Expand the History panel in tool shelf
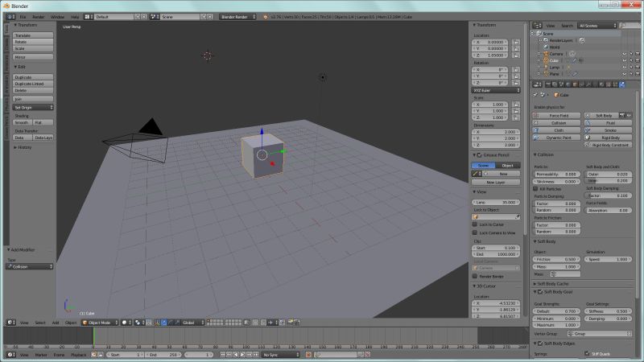 (x=23, y=147)
